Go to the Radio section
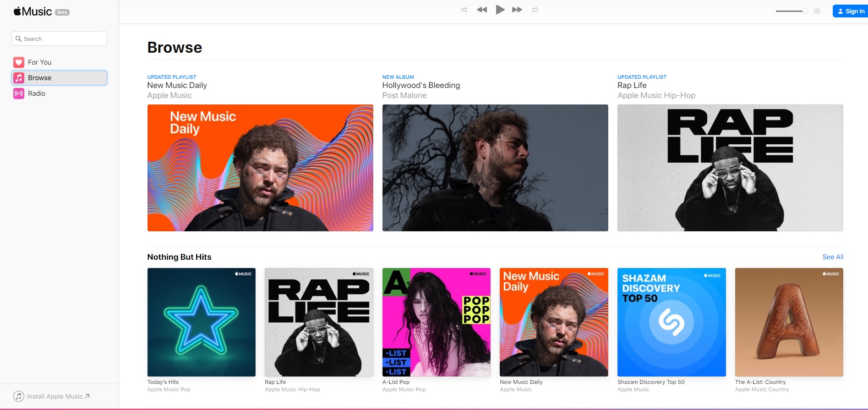 click(x=37, y=93)
